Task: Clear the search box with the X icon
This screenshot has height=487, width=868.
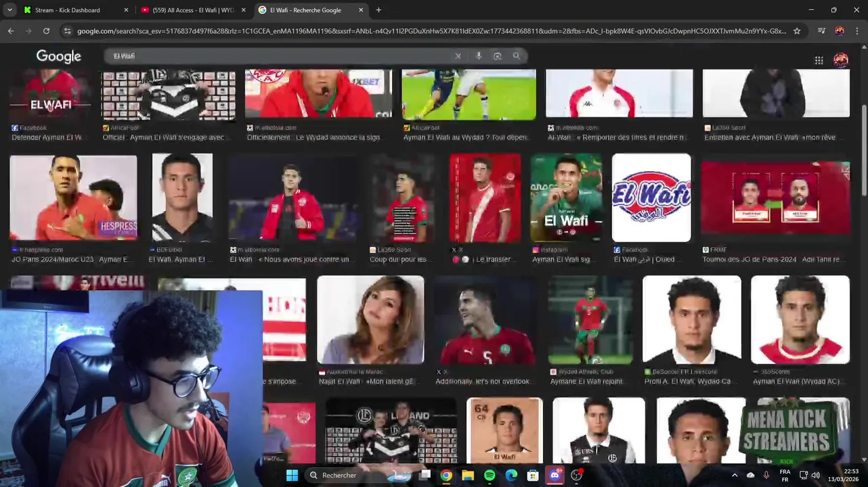Action: tap(458, 56)
